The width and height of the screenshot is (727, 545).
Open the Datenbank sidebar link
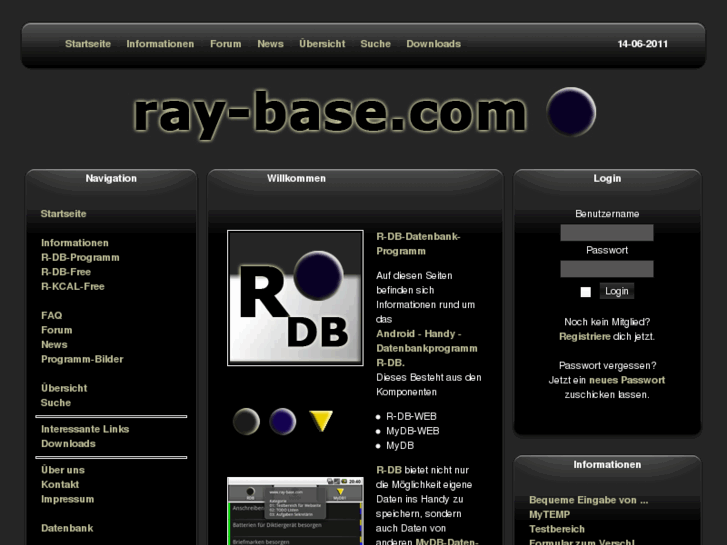[67, 528]
